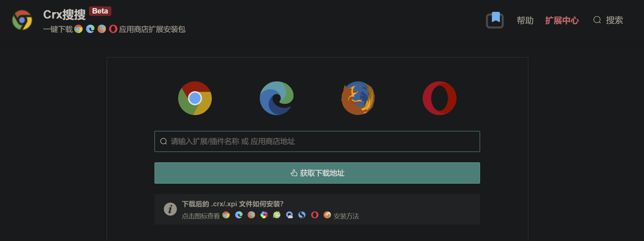Focus the extension name or store URL input
Image resolution: width=644 pixels, height=241 pixels.
click(x=317, y=141)
